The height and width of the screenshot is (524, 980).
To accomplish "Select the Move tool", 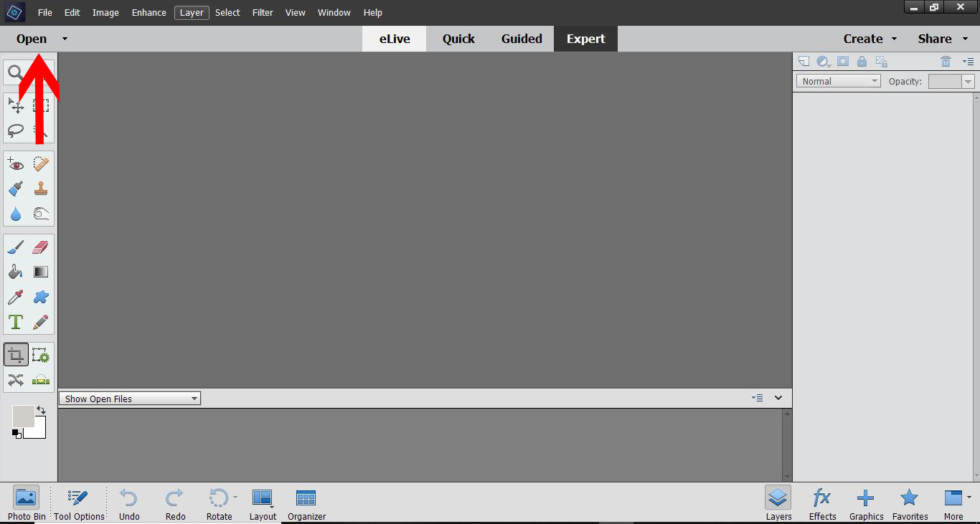I will pos(16,106).
